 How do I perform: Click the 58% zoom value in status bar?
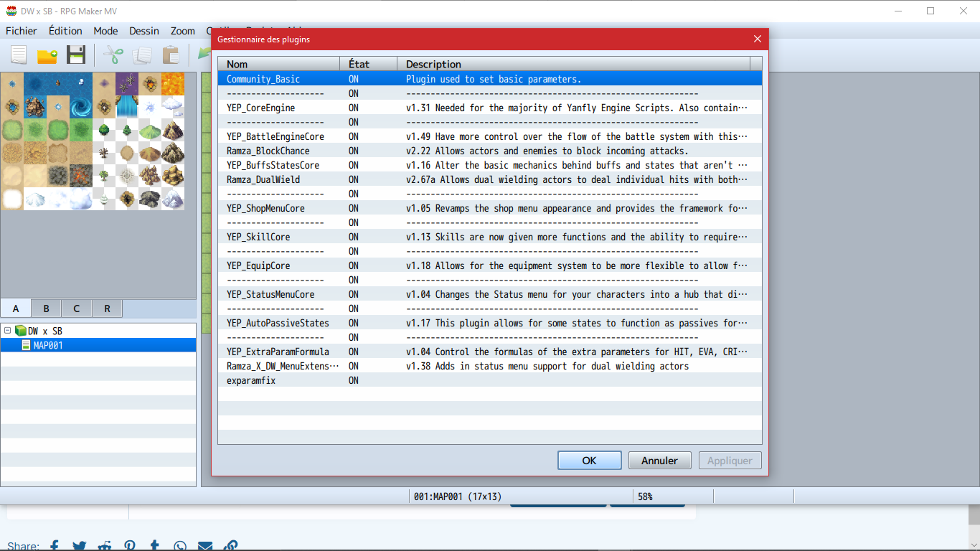[x=645, y=496]
